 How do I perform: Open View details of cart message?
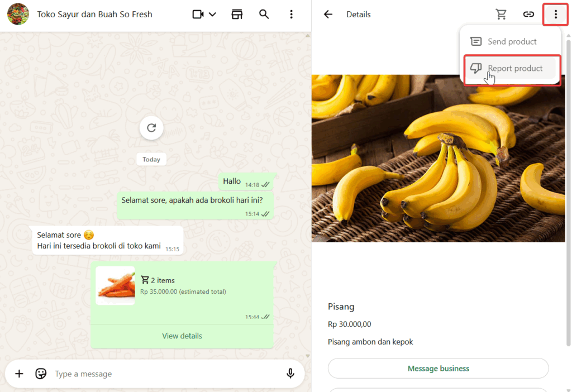tap(182, 336)
